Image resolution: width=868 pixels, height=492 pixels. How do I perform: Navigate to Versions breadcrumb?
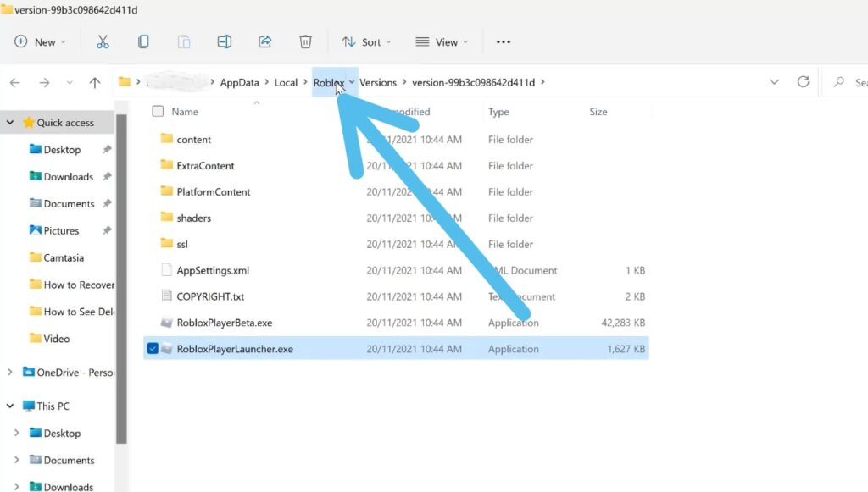(x=378, y=82)
